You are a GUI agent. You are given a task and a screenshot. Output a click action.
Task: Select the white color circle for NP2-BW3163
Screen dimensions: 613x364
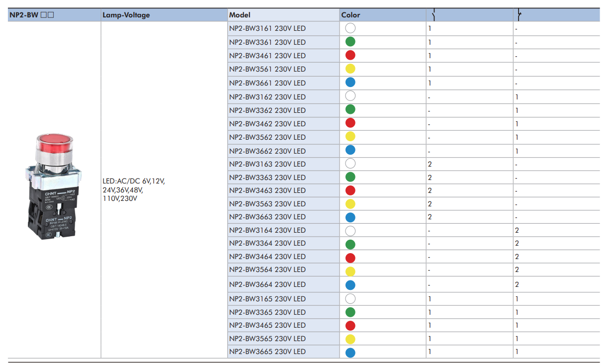pyautogui.click(x=350, y=164)
